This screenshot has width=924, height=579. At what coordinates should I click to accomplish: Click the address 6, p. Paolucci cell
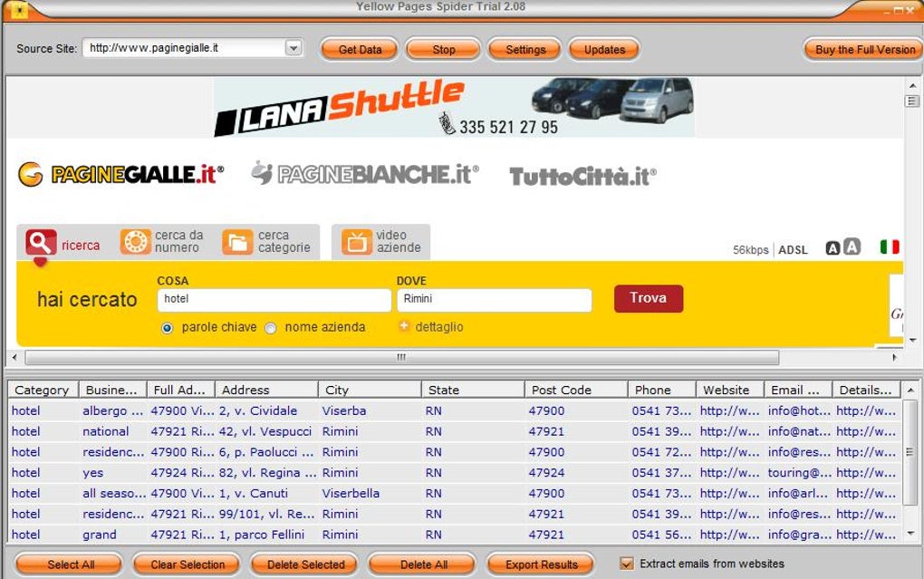click(266, 452)
